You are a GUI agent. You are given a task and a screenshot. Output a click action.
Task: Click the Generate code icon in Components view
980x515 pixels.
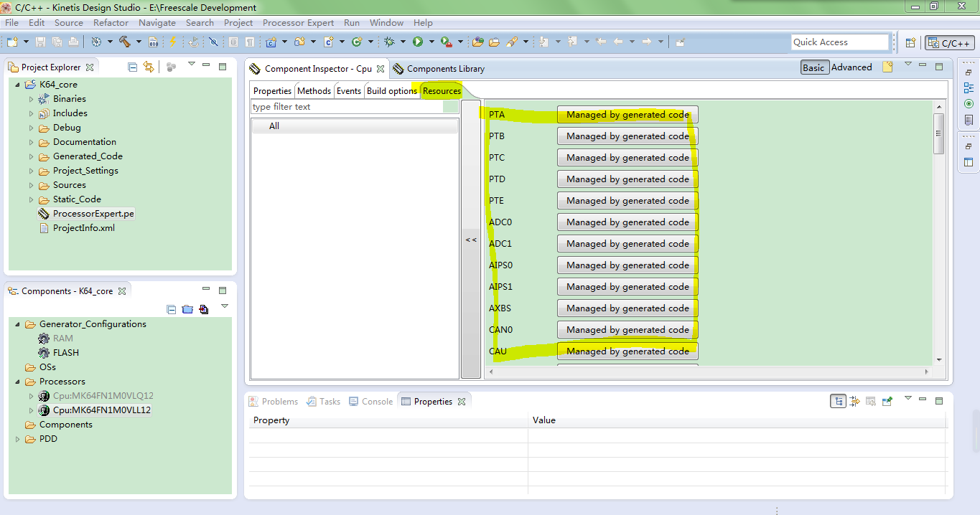point(204,310)
